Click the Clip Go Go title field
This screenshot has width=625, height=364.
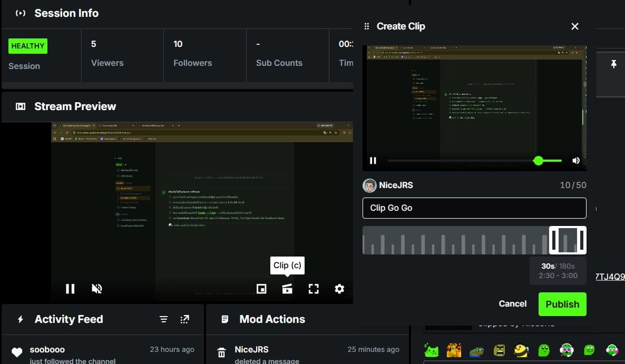tap(474, 208)
